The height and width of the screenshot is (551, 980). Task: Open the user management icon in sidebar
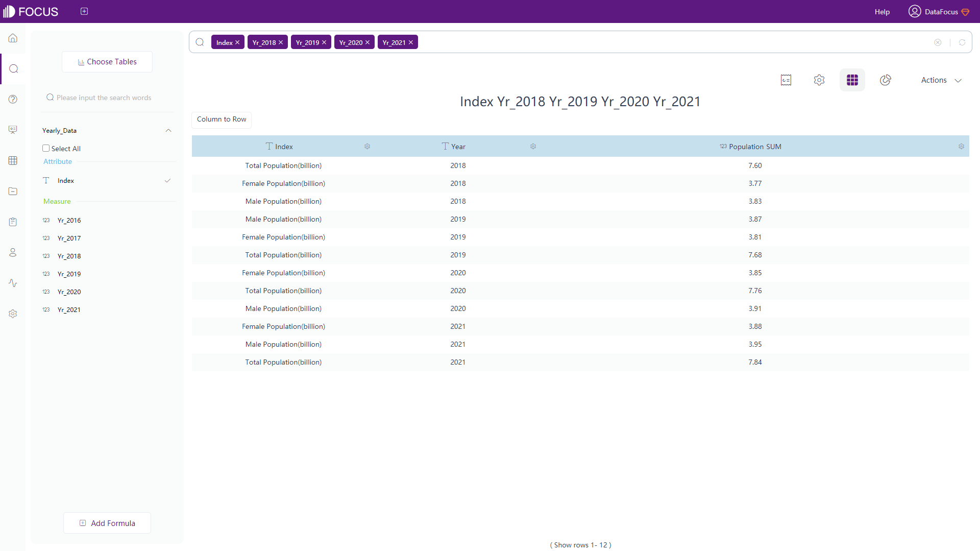[x=13, y=252]
